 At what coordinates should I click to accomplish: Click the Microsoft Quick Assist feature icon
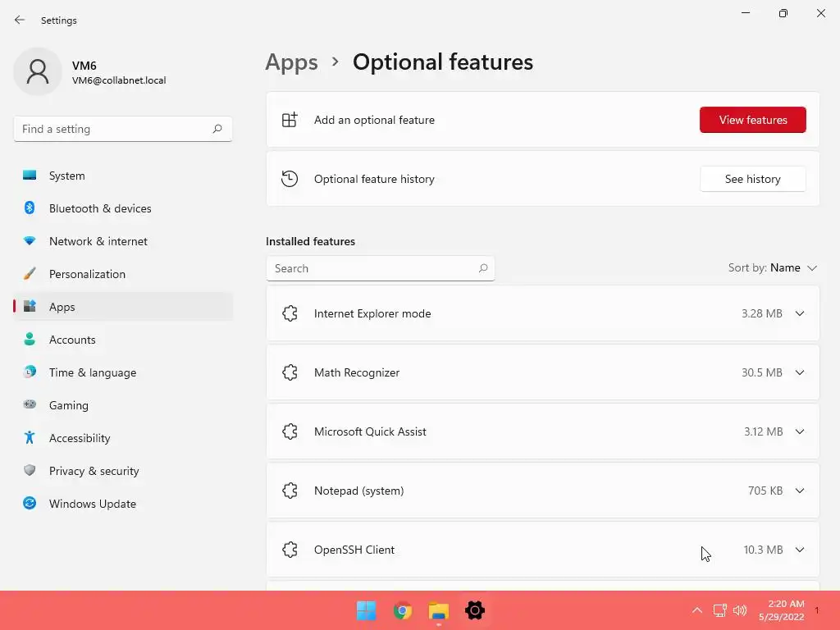click(290, 431)
